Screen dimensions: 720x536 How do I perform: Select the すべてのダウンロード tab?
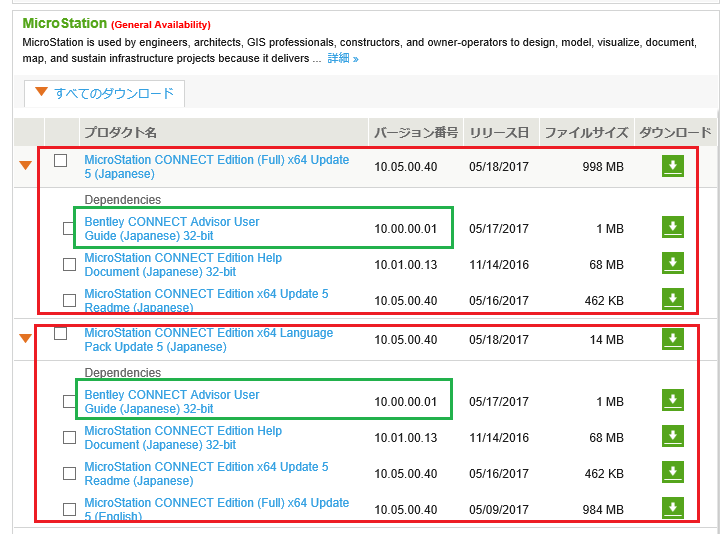(x=105, y=94)
